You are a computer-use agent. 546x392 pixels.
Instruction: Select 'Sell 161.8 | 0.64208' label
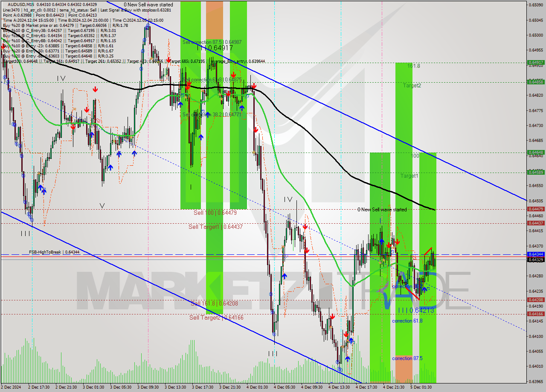point(214,303)
